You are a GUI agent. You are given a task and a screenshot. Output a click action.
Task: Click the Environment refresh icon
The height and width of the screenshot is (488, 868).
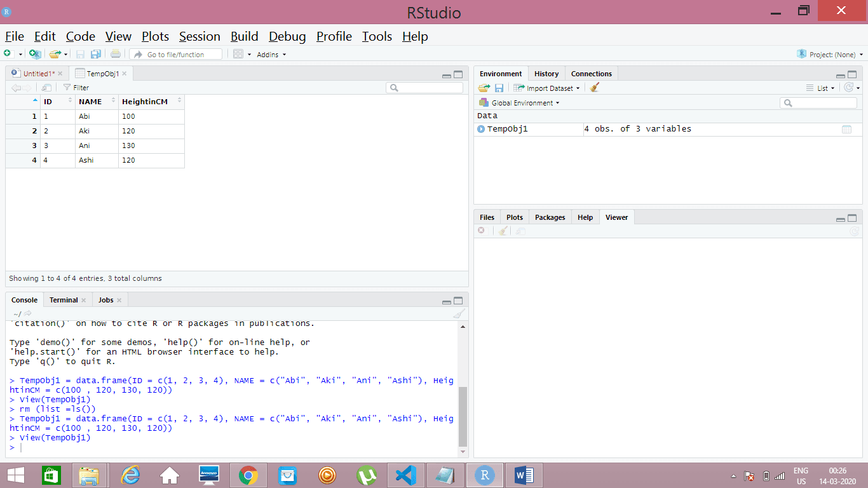click(x=848, y=88)
